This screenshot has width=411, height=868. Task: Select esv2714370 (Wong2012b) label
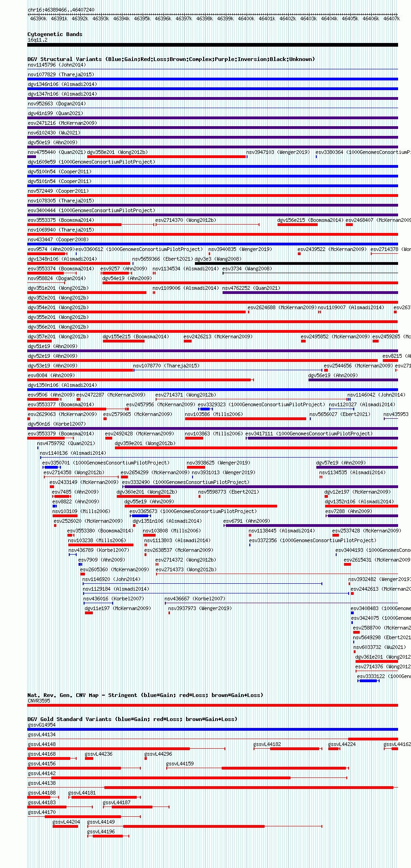coord(186,220)
